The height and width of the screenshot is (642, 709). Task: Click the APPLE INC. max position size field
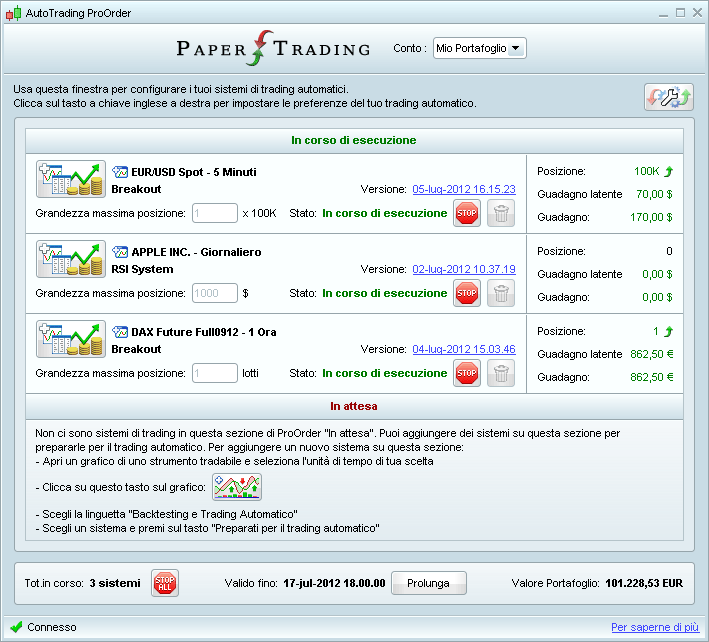point(215,293)
